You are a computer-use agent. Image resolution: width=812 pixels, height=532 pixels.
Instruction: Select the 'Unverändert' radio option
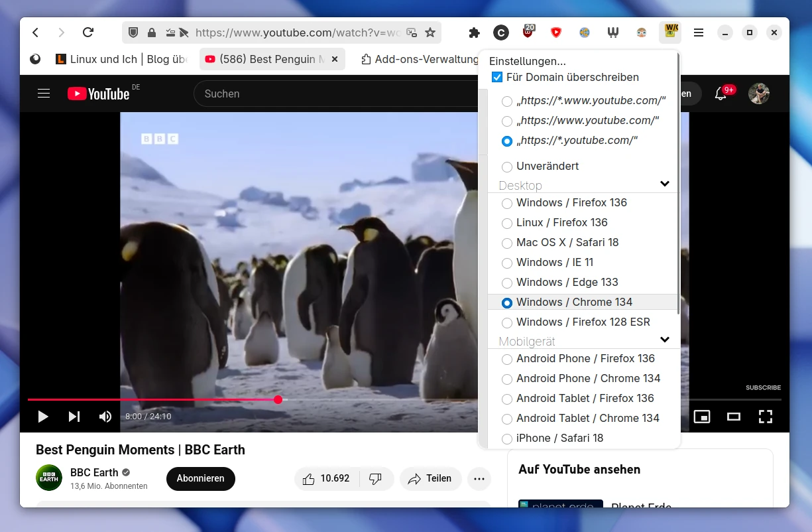pos(507,166)
